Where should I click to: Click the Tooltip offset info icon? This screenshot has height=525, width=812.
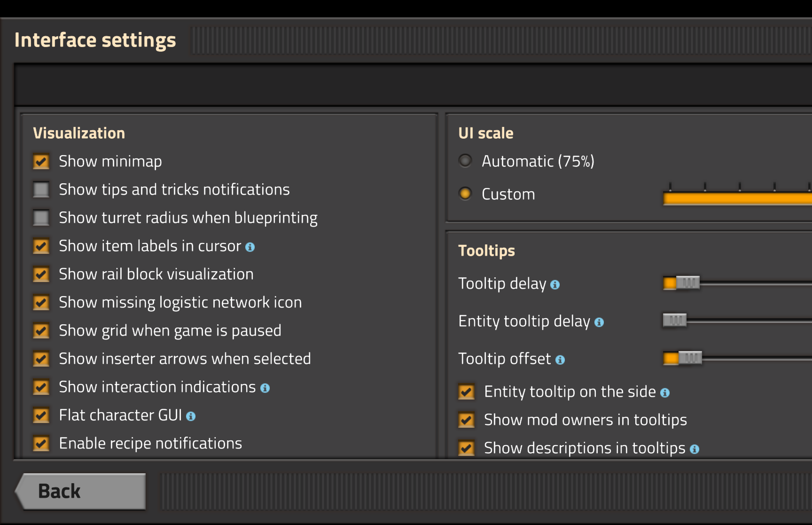[560, 360]
